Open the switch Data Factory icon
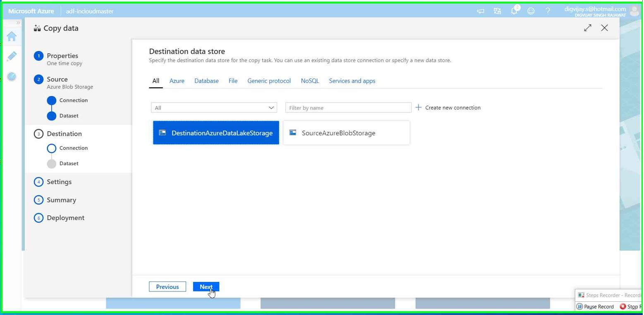Image resolution: width=644 pixels, height=315 pixels. coord(497,11)
